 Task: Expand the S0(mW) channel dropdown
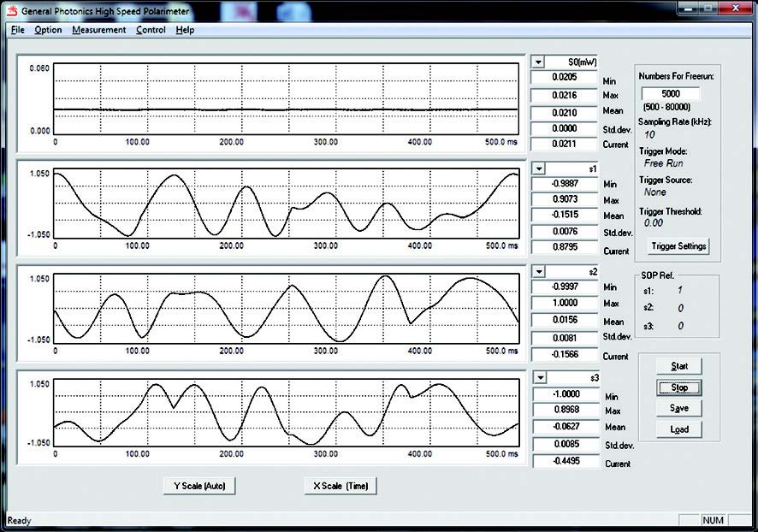538,62
